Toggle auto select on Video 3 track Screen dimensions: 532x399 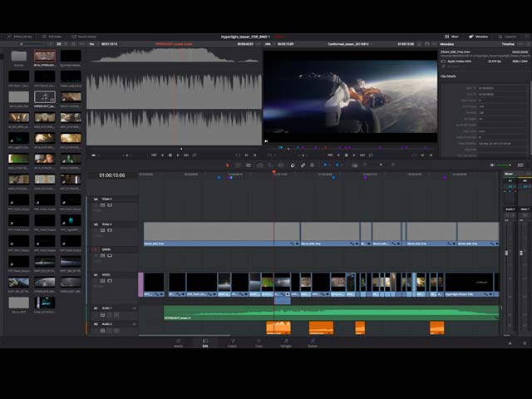click(102, 230)
